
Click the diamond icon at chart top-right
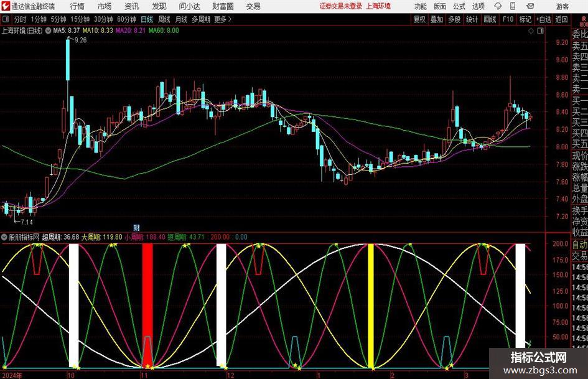(x=531, y=31)
